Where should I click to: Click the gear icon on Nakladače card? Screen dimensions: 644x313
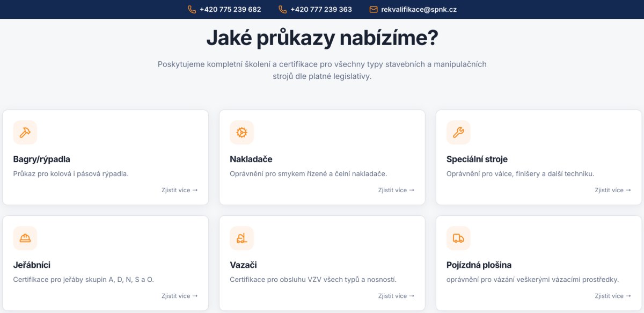[241, 133]
